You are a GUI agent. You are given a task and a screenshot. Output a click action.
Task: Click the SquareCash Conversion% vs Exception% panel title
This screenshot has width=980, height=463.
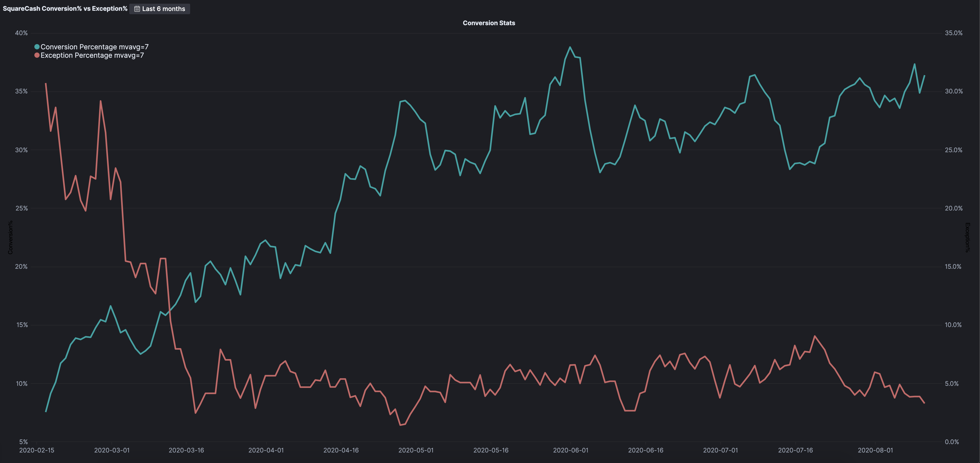click(65, 8)
